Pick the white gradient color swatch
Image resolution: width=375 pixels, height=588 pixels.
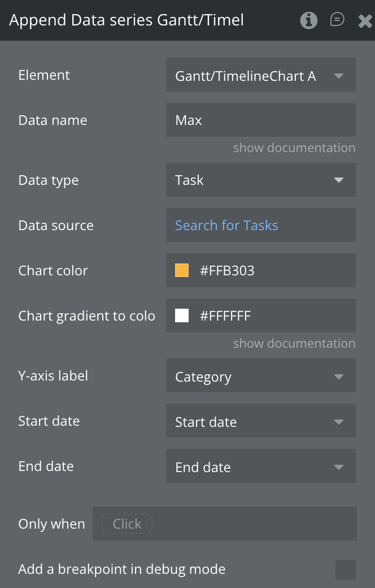[x=182, y=316]
